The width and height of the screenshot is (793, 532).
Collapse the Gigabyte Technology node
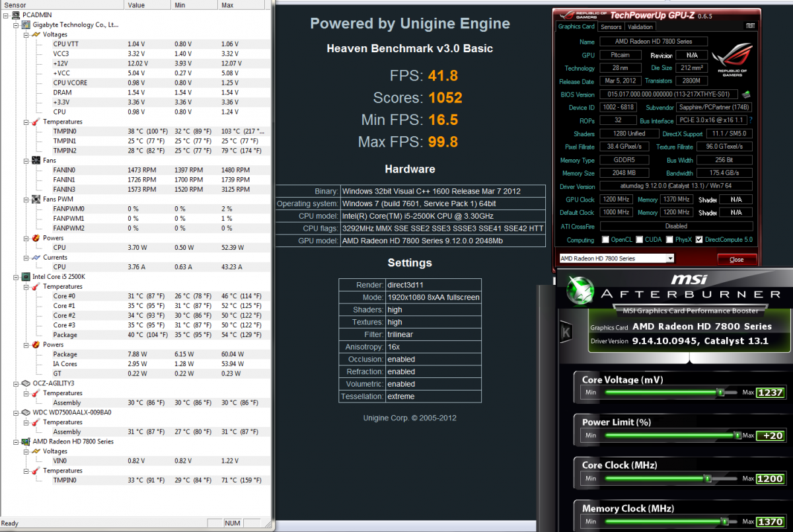click(x=16, y=24)
